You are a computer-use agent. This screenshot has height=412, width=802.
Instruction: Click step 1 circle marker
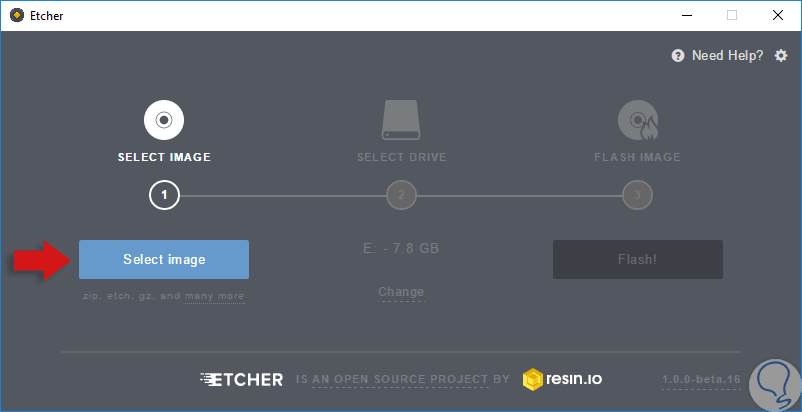164,195
